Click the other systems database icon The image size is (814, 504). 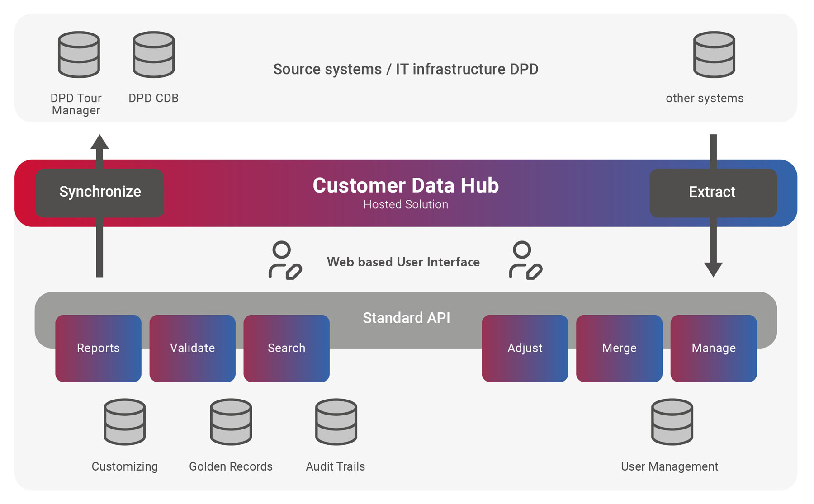[x=713, y=54]
